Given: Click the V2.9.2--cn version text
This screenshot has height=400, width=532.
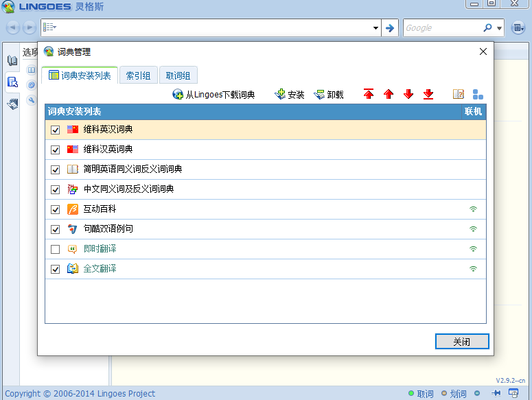Looking at the screenshot, I should tap(510, 380).
